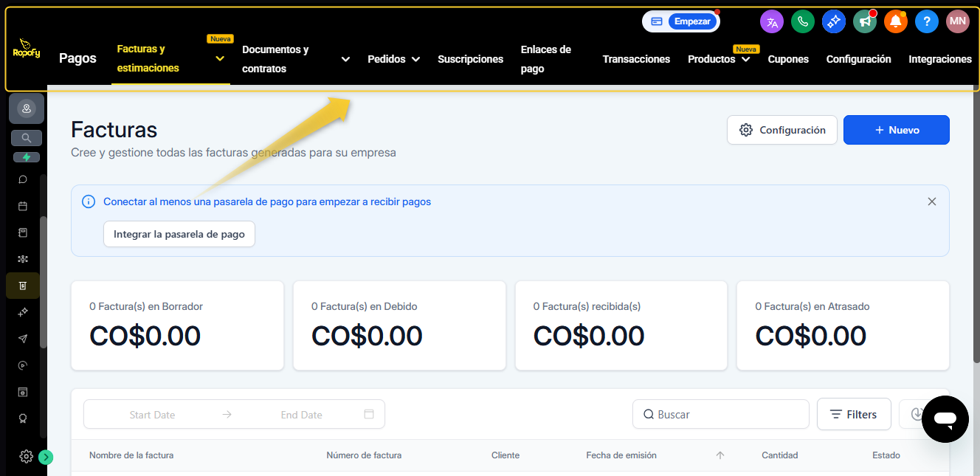
Task: Click the blue Nuevo button
Action: tap(896, 130)
